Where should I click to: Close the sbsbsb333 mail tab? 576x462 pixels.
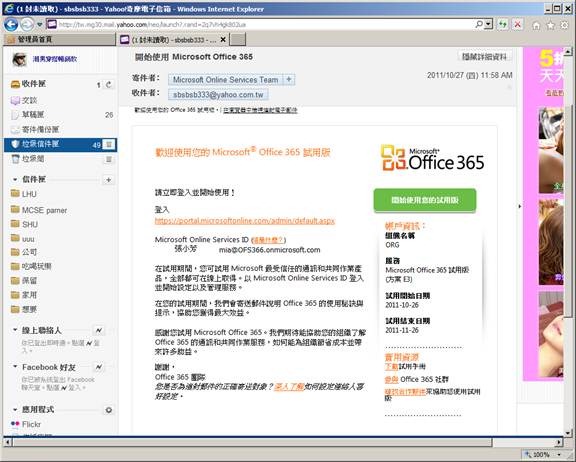click(x=223, y=39)
